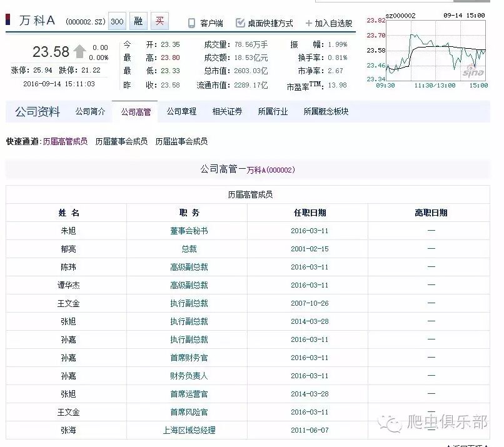Click the 总市值 value 2603.03亿
Viewport: 504px width, 447px height.
click(x=251, y=71)
